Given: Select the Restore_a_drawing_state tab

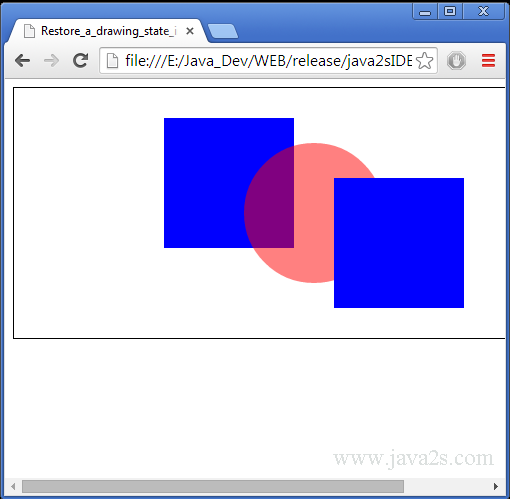Looking at the screenshot, I should pos(107,31).
